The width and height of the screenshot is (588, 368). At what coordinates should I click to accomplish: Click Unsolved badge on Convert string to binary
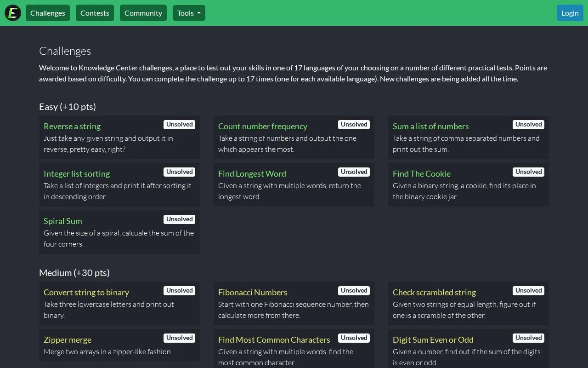pos(180,291)
